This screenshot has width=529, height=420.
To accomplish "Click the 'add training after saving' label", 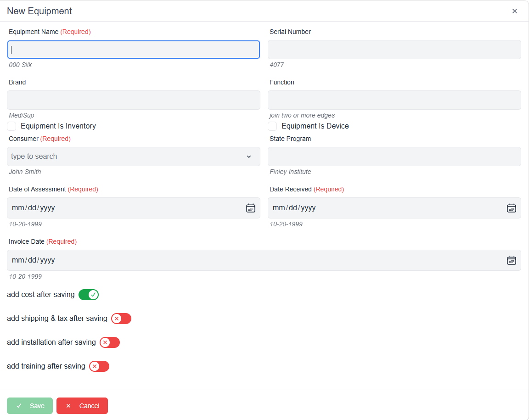I will (46, 366).
